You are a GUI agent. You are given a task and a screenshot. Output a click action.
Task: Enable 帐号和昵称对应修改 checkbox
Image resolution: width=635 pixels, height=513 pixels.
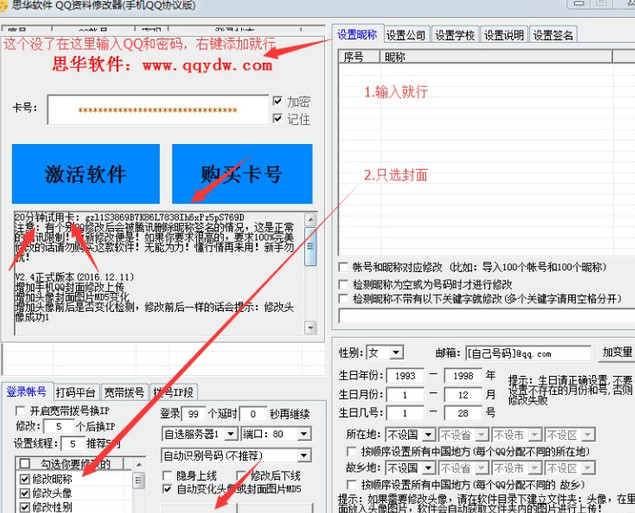[x=343, y=267]
